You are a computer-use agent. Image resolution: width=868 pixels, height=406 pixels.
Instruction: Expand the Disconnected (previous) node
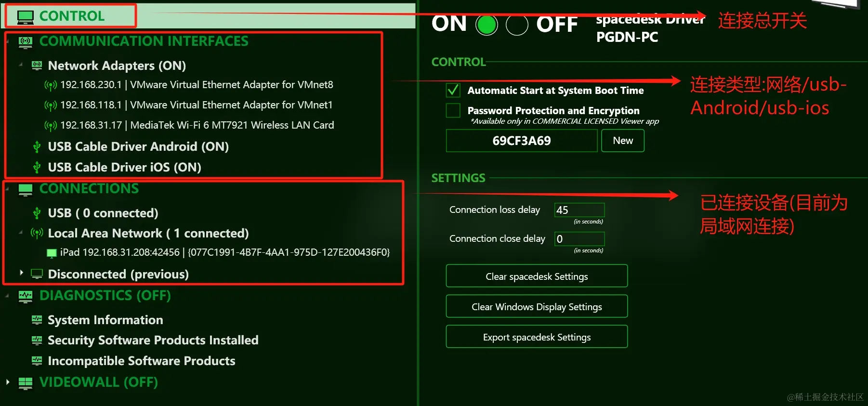21,273
